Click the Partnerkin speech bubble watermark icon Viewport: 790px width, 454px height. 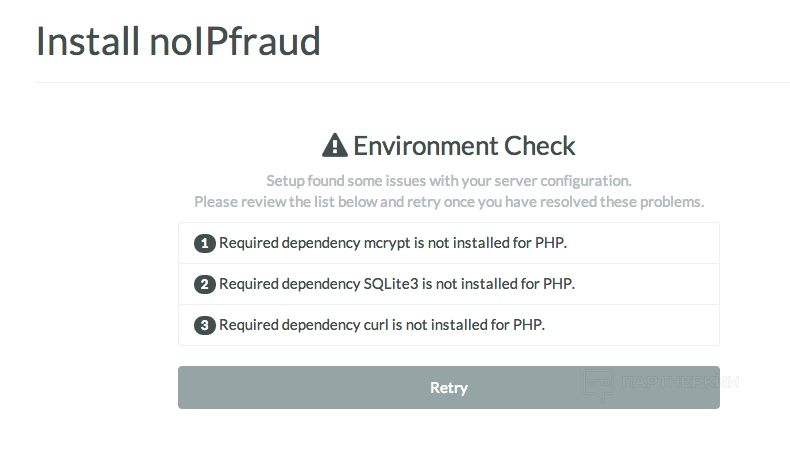coord(599,384)
